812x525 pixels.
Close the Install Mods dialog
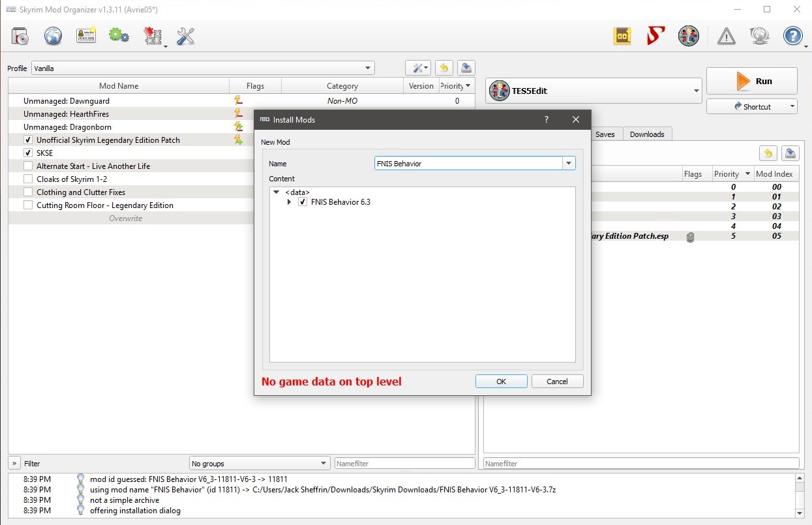[x=576, y=119]
